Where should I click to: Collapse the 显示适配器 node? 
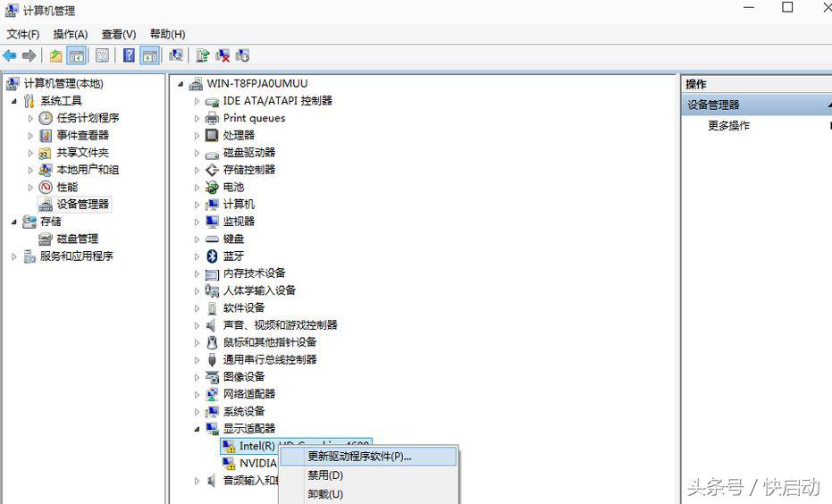(197, 429)
